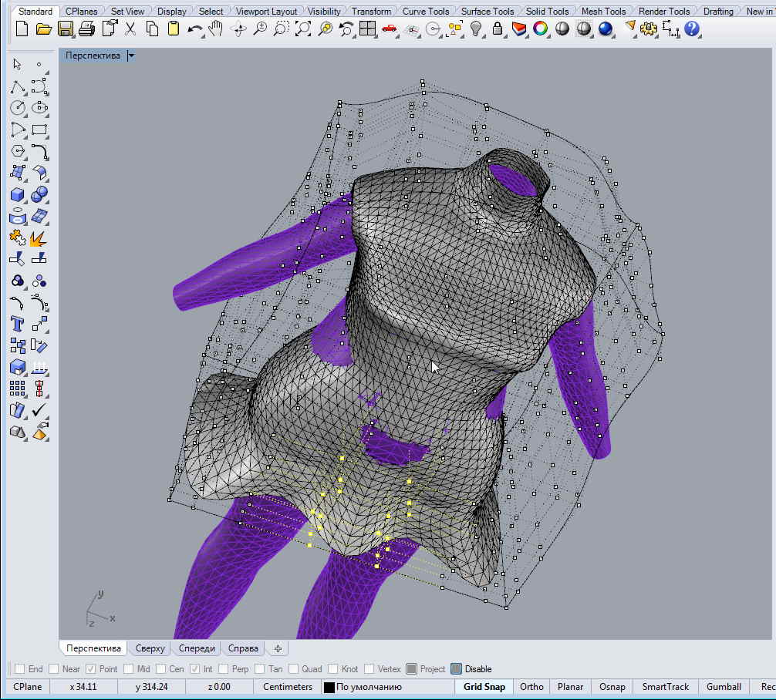Toggle the Disable osnap checkbox

click(x=457, y=669)
